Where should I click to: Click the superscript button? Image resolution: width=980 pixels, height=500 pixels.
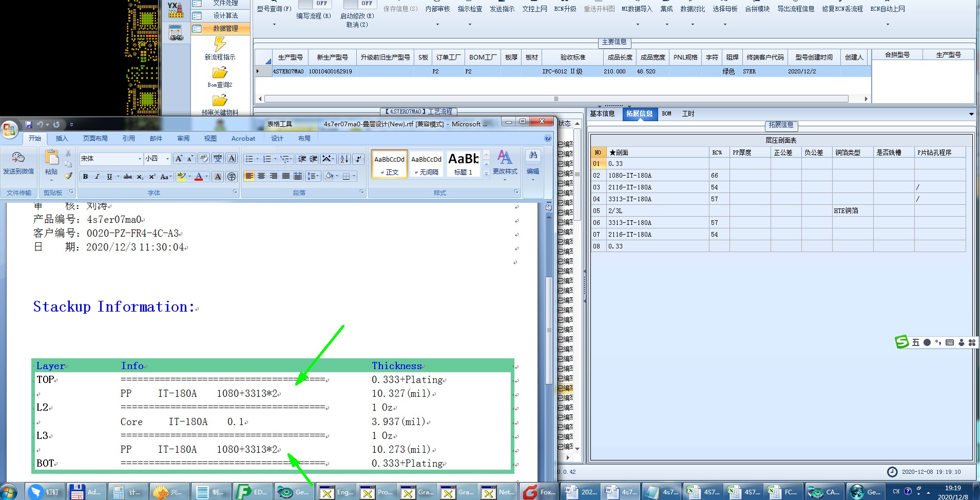click(x=152, y=177)
